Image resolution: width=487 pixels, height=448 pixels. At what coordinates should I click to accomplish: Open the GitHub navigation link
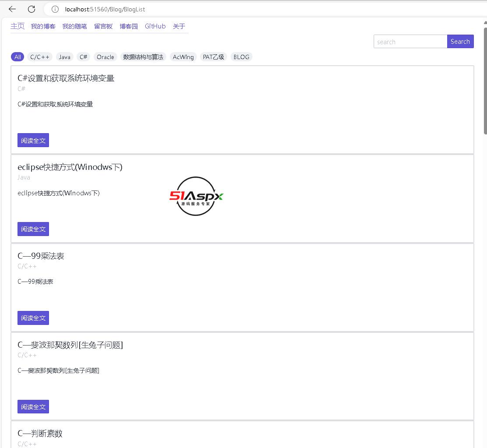155,26
